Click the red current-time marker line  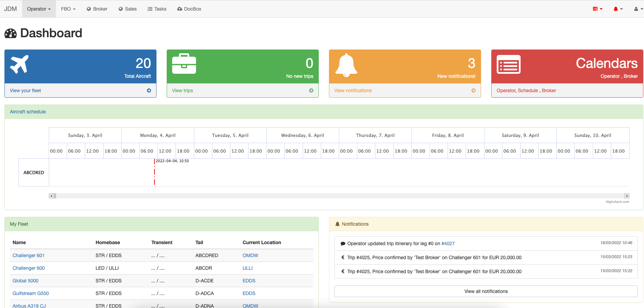tap(154, 172)
